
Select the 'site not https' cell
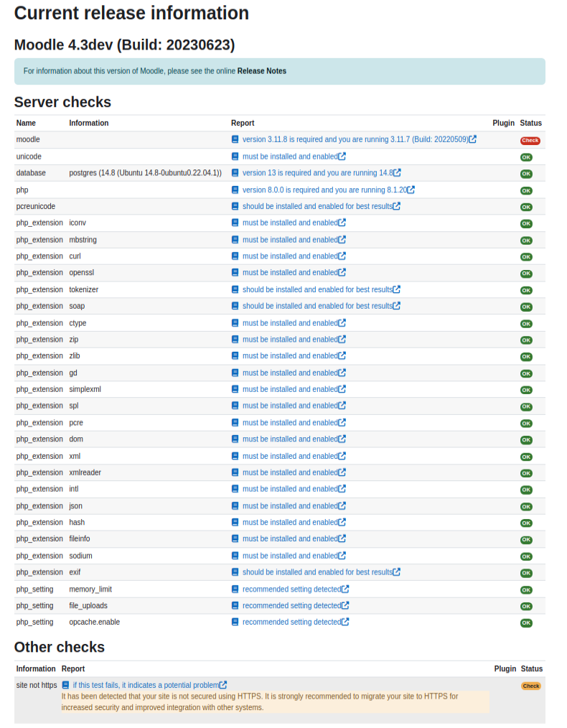(x=37, y=685)
